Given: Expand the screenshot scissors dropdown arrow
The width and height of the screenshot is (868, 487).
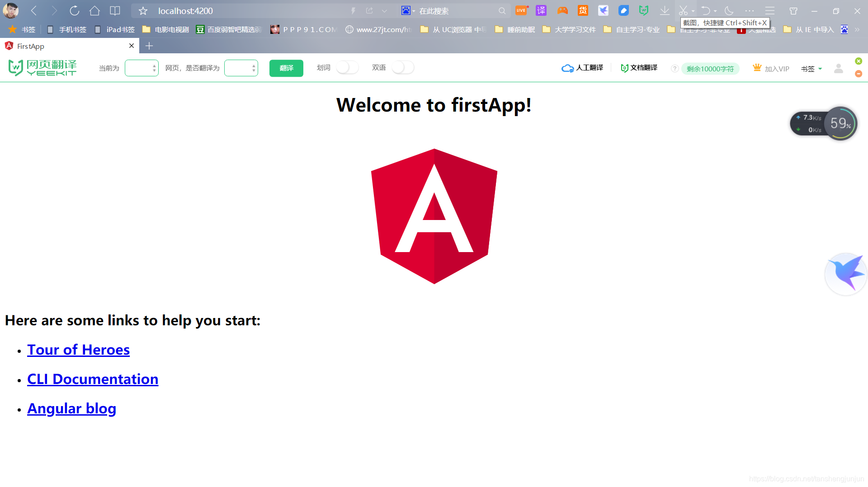Looking at the screenshot, I should [x=693, y=11].
